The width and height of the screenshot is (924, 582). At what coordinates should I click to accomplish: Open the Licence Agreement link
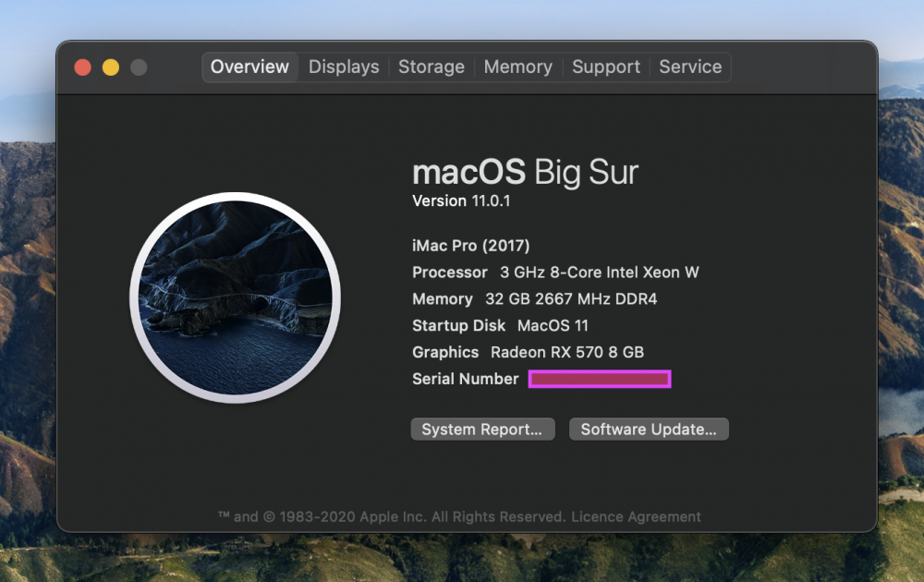tap(636, 516)
